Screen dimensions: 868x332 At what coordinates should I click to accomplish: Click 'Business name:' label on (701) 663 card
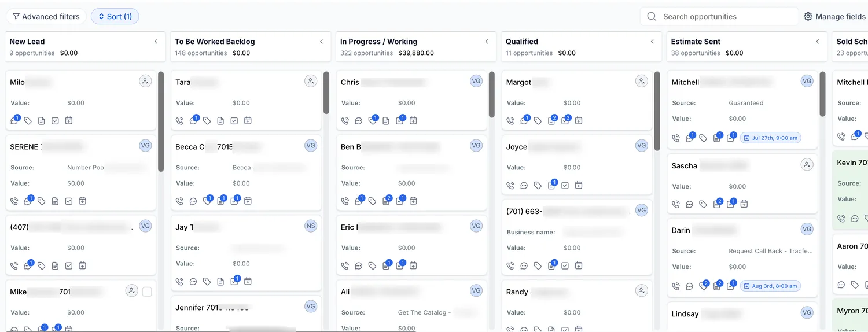click(x=531, y=232)
